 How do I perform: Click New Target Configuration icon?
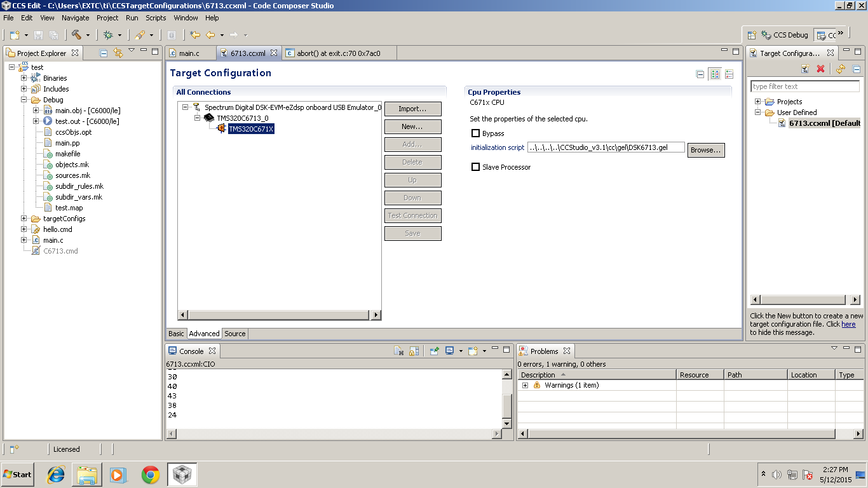(806, 69)
